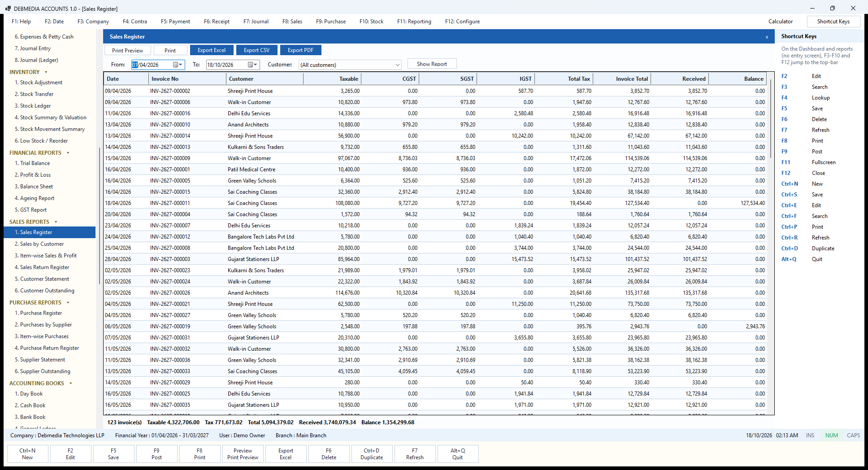This screenshot has width=868, height=470.
Task: Collapse the PURCHASE REPORTS section
Action: (x=68, y=303)
